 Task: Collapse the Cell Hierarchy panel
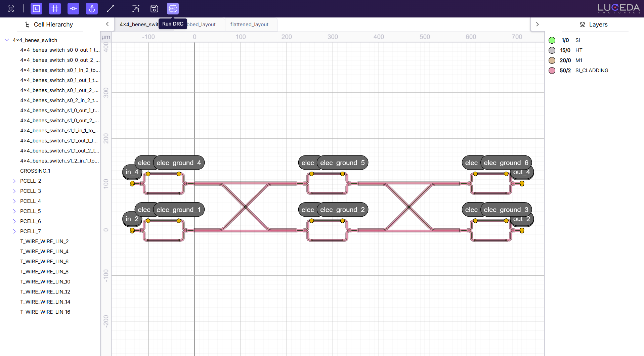[107, 24]
